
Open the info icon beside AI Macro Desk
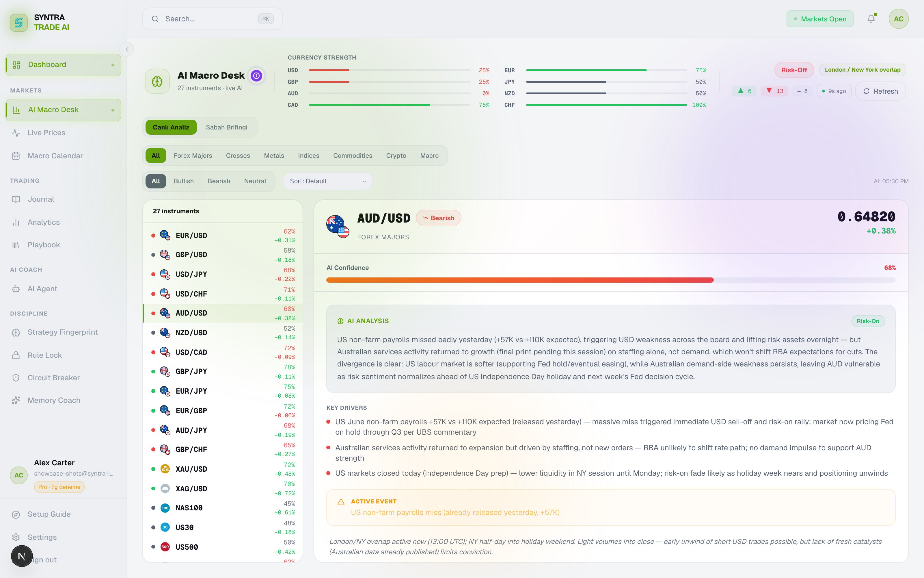pos(256,76)
